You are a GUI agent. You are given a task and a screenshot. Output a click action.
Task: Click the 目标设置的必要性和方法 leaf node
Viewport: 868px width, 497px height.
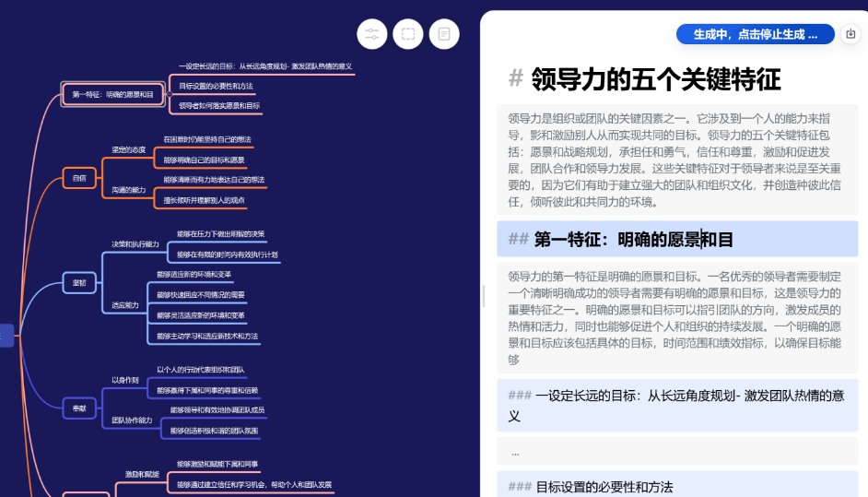(216, 86)
